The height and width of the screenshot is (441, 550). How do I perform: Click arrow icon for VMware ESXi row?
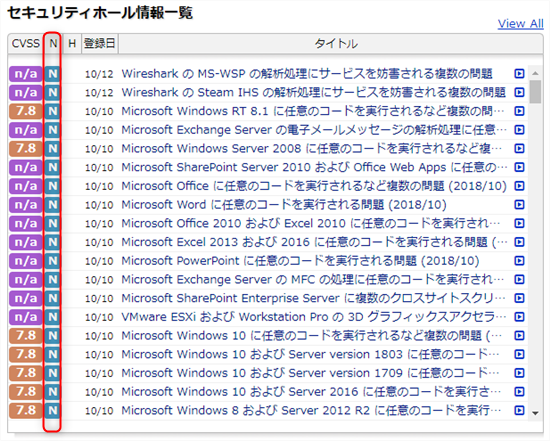coord(519,317)
